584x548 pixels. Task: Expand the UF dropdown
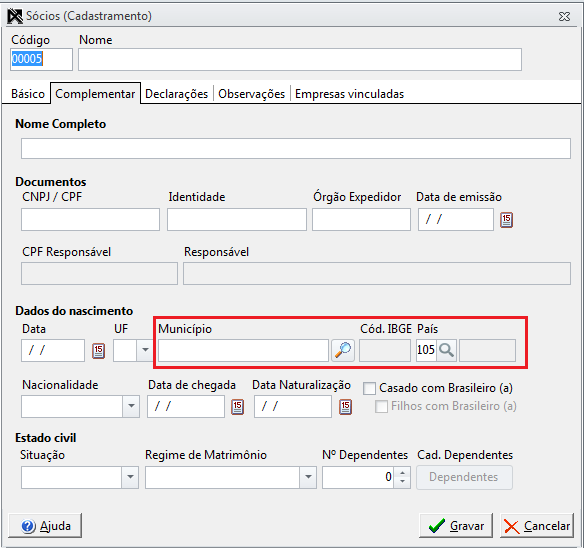click(145, 350)
